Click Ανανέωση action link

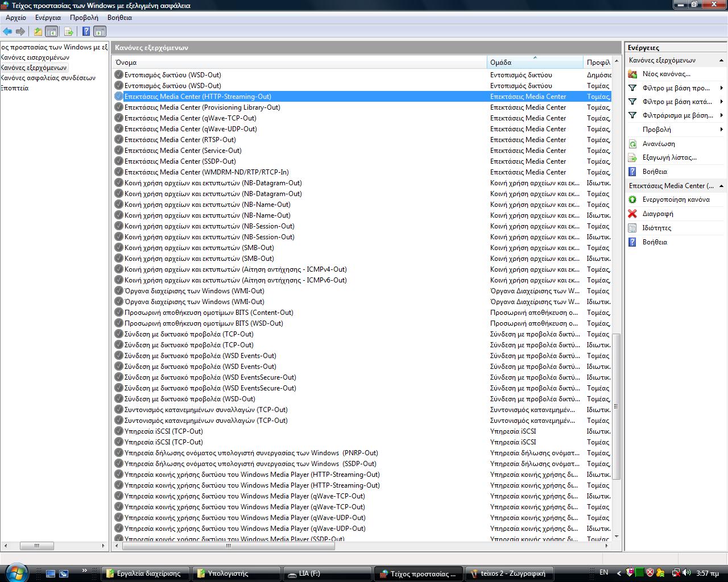click(x=659, y=144)
